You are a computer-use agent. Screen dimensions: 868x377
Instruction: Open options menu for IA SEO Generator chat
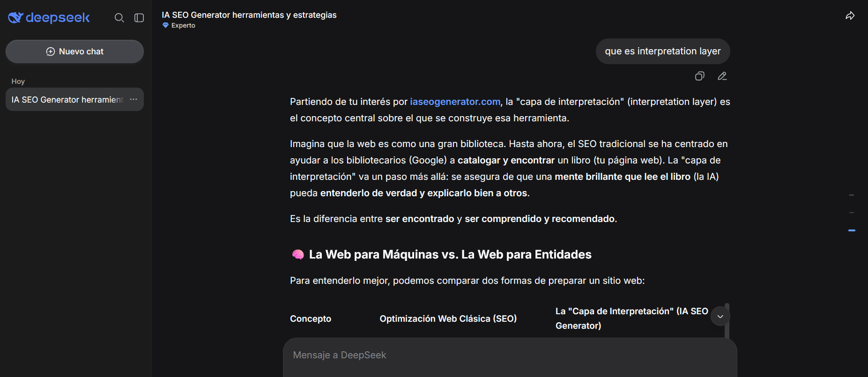tap(134, 99)
